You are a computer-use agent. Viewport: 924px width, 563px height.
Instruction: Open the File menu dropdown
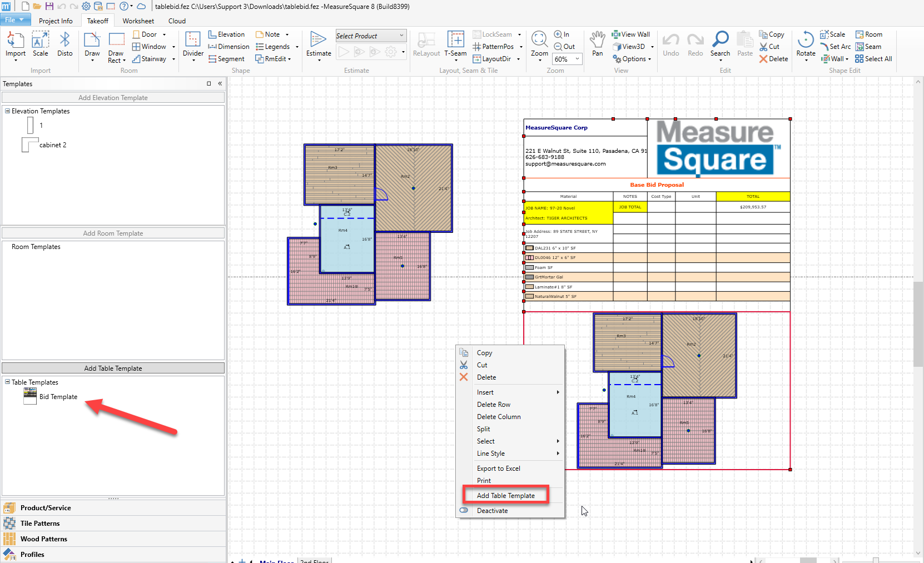tap(14, 20)
